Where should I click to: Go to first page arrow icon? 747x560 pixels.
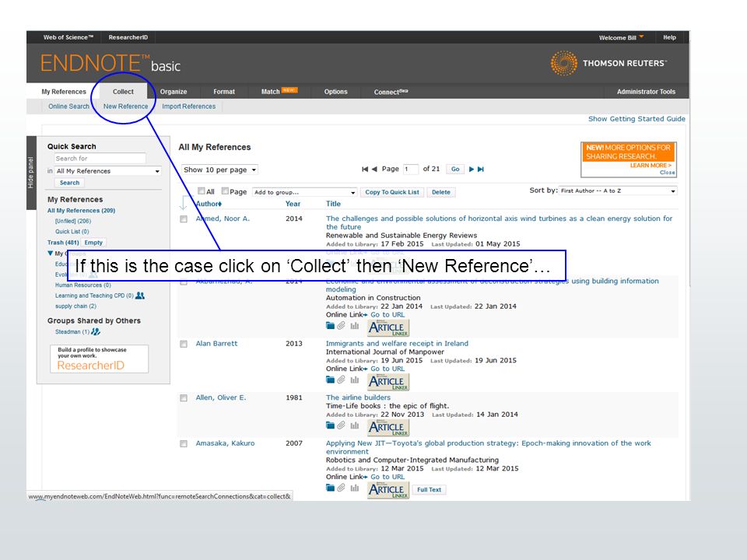[x=365, y=169]
